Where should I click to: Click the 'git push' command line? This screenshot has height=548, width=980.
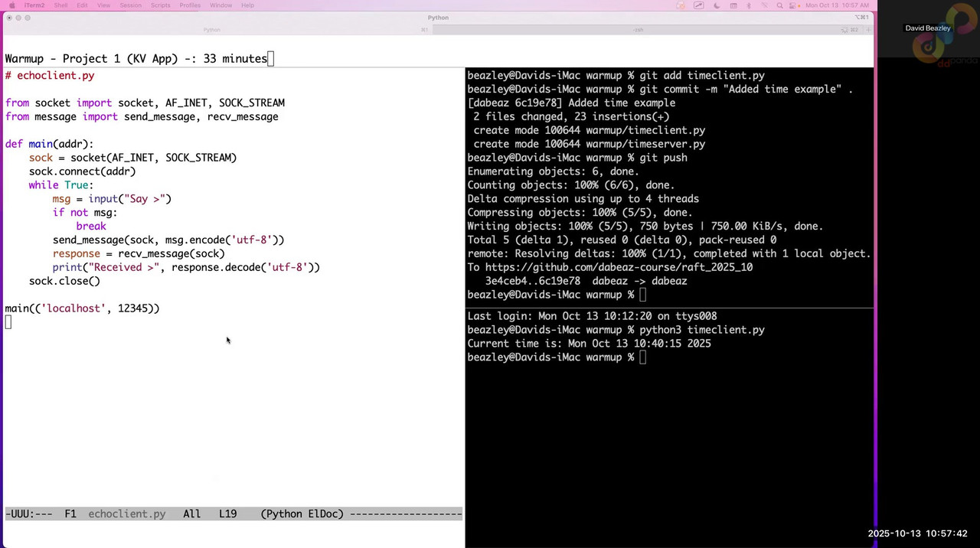tap(577, 158)
